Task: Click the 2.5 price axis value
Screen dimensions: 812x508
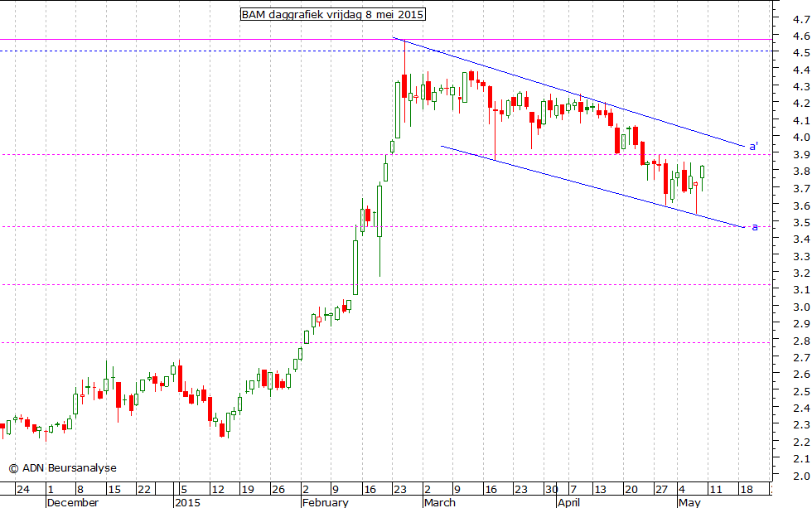Action: (x=801, y=391)
